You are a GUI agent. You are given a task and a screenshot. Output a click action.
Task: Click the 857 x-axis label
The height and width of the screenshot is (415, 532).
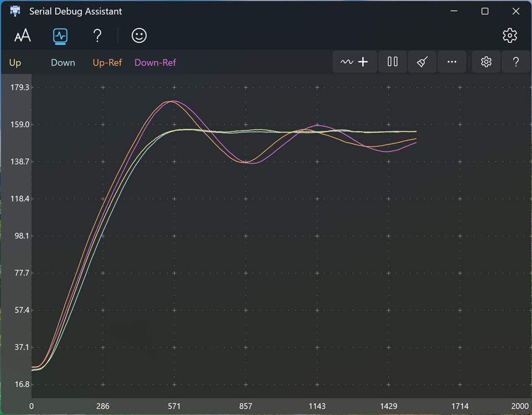coord(245,406)
